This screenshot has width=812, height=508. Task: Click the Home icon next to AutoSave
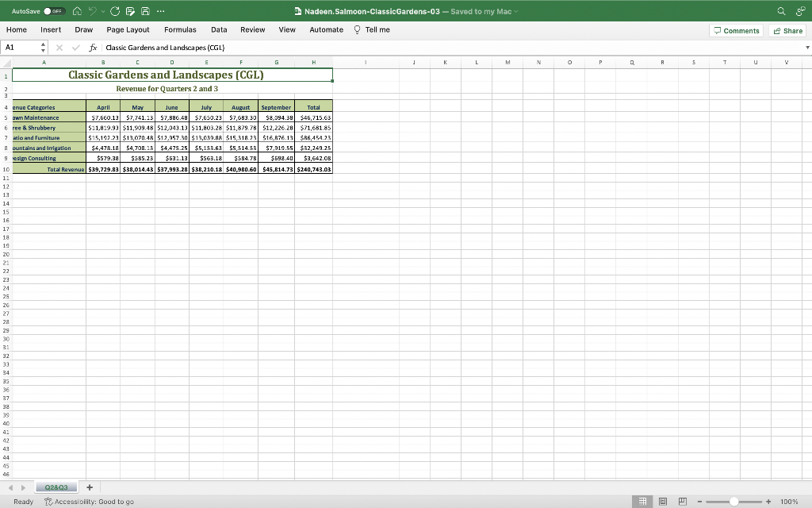point(77,11)
